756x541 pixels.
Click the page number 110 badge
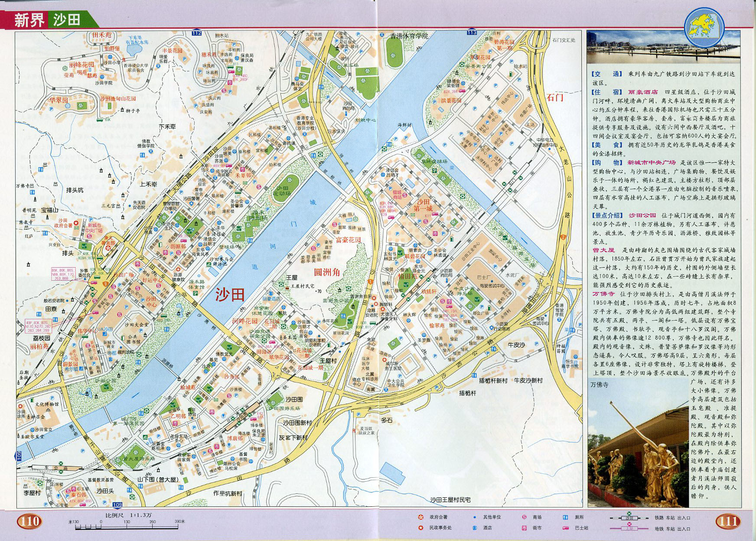[x=29, y=521]
